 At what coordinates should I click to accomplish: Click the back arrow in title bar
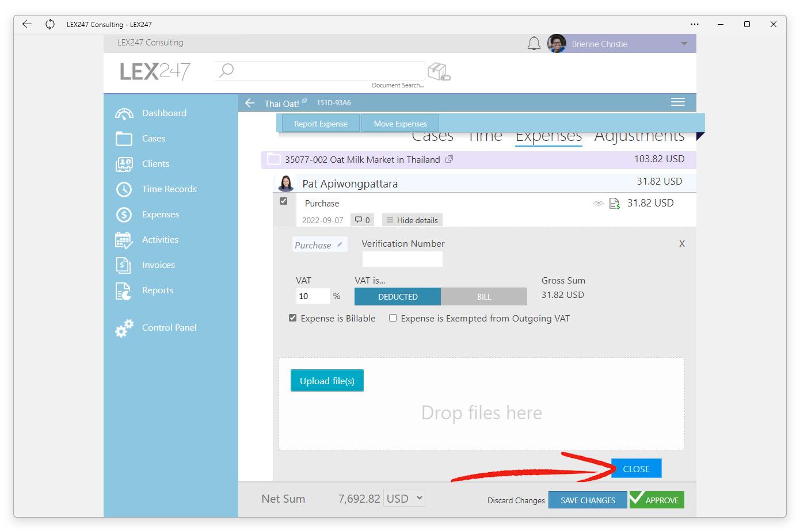[27, 24]
